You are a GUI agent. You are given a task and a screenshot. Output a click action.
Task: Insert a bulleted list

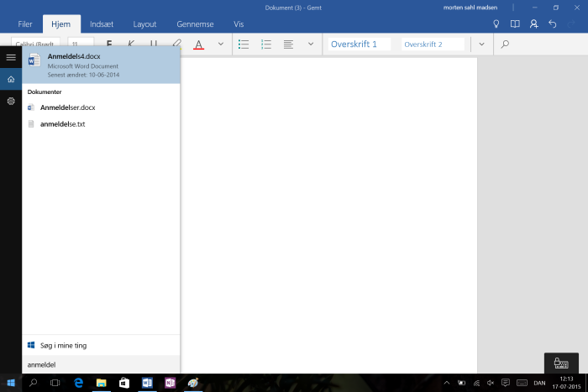click(244, 44)
